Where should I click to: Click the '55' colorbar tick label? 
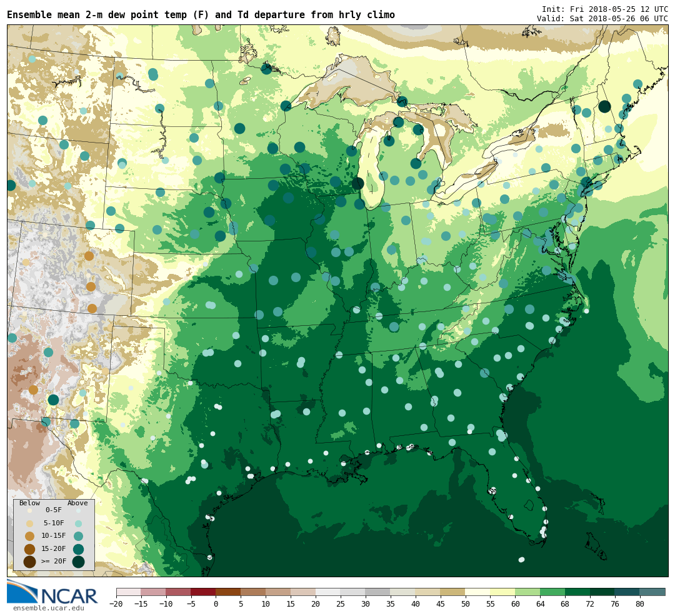(491, 604)
